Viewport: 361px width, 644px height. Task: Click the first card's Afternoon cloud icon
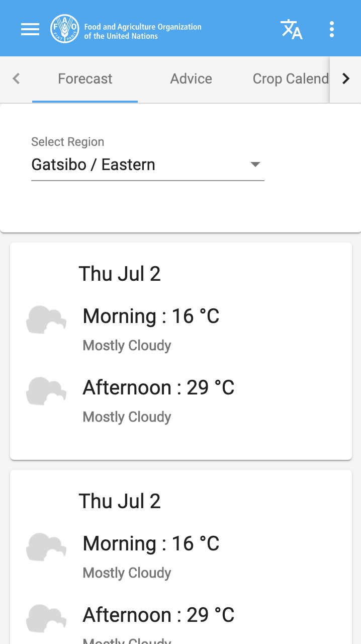coord(46,391)
